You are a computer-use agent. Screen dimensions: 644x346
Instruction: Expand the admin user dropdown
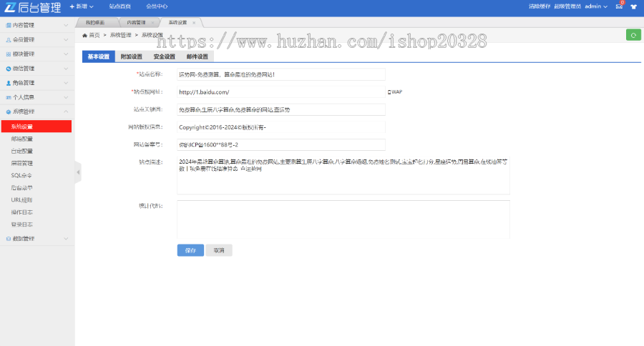click(596, 6)
